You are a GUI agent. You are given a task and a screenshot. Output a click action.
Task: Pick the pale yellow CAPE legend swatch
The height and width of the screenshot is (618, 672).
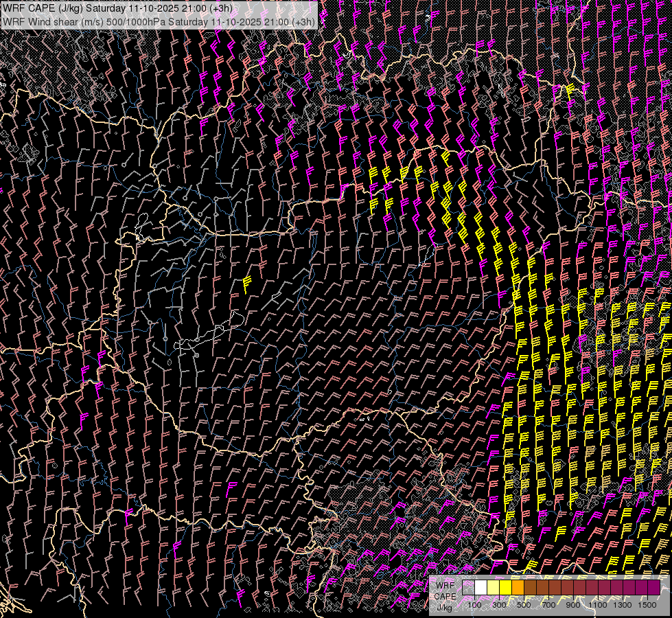click(x=493, y=587)
